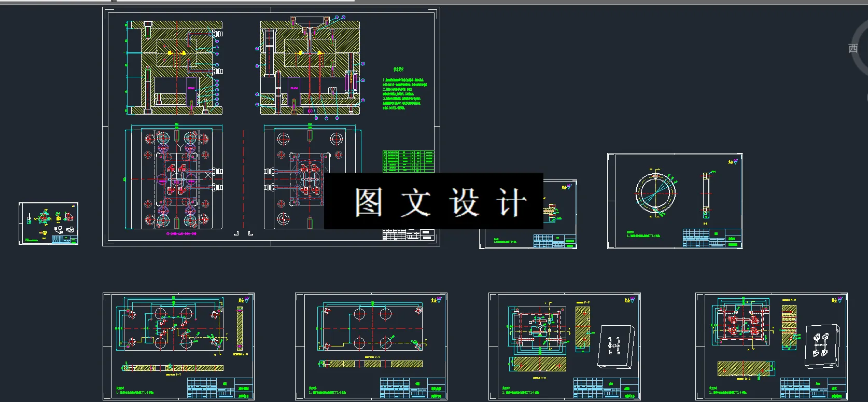Image resolution: width=868 pixels, height=402 pixels.
Task: Select the title block of the large assembly sheet
Action: [408, 235]
